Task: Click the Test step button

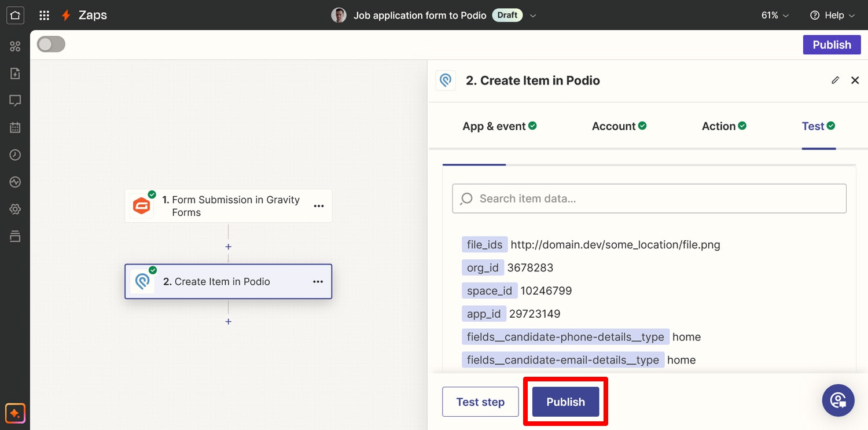Action: (480, 402)
